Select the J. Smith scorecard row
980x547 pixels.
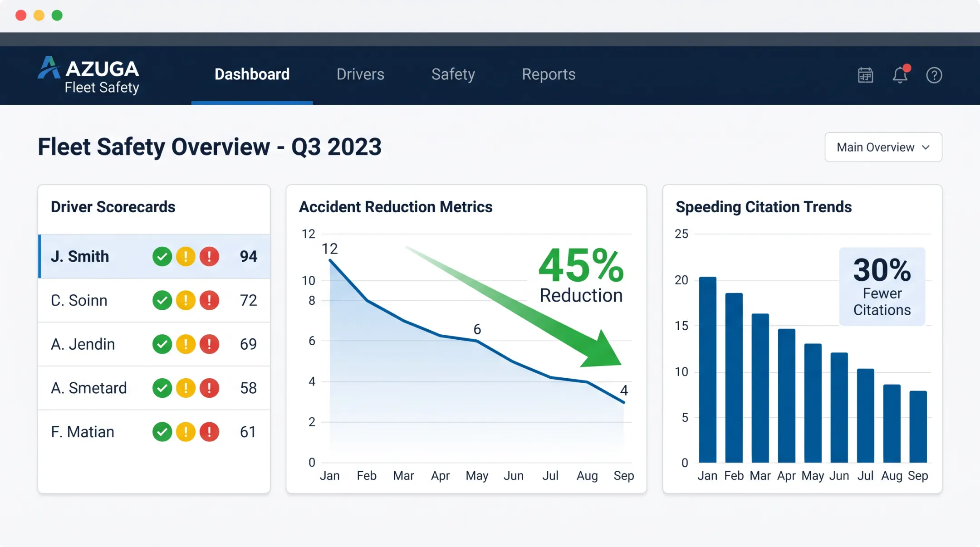[154, 256]
